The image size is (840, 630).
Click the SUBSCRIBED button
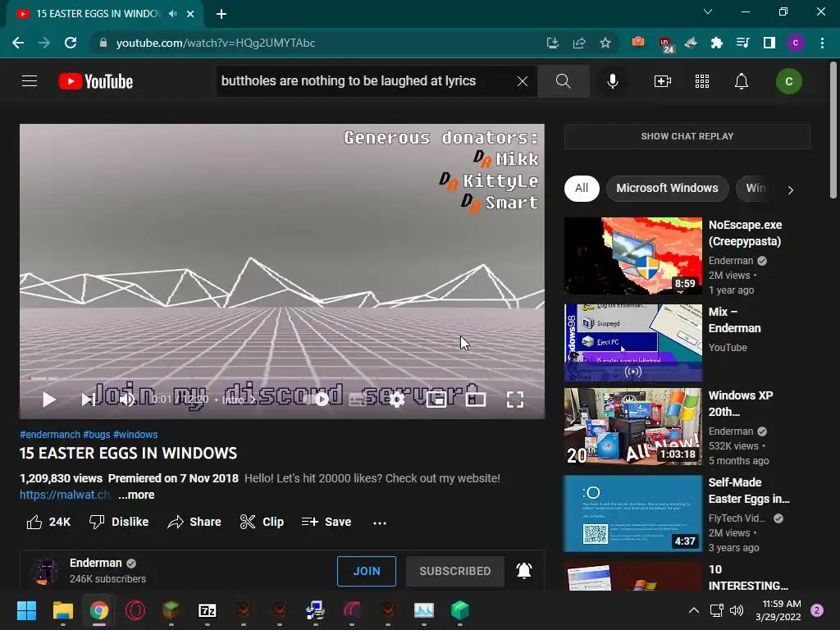point(454,571)
